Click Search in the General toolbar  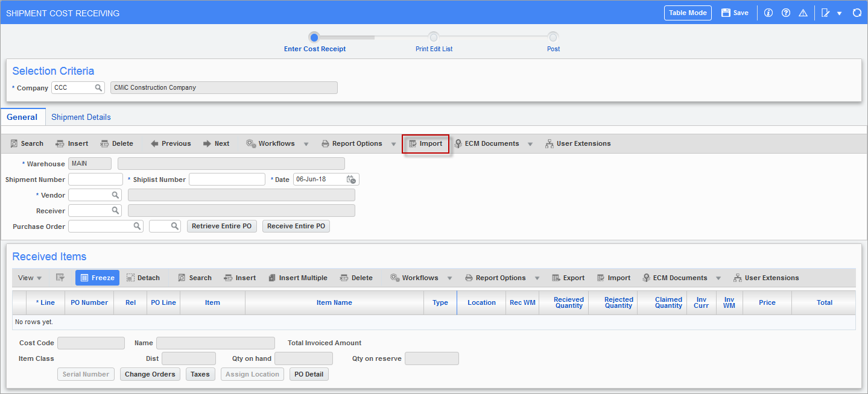click(x=27, y=143)
